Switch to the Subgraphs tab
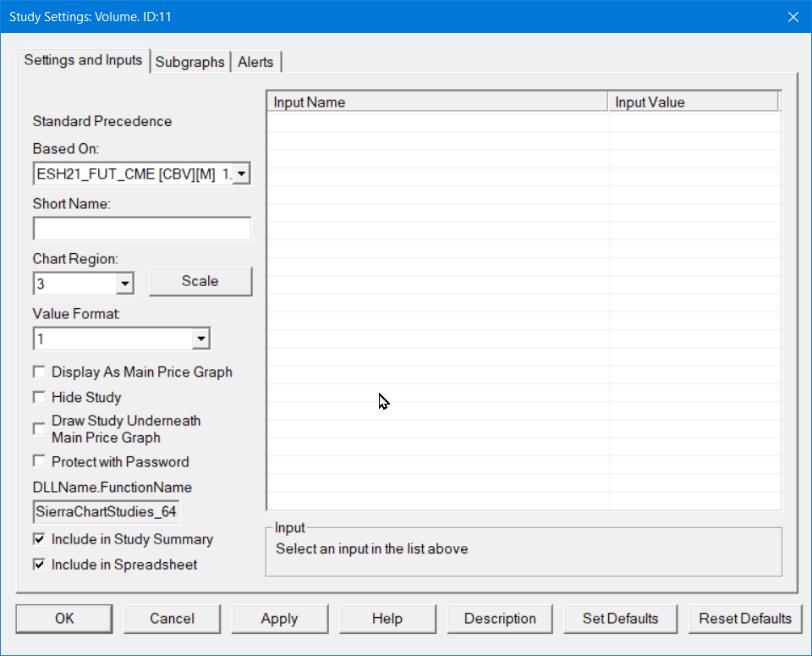Image resolution: width=812 pixels, height=656 pixels. tap(190, 62)
